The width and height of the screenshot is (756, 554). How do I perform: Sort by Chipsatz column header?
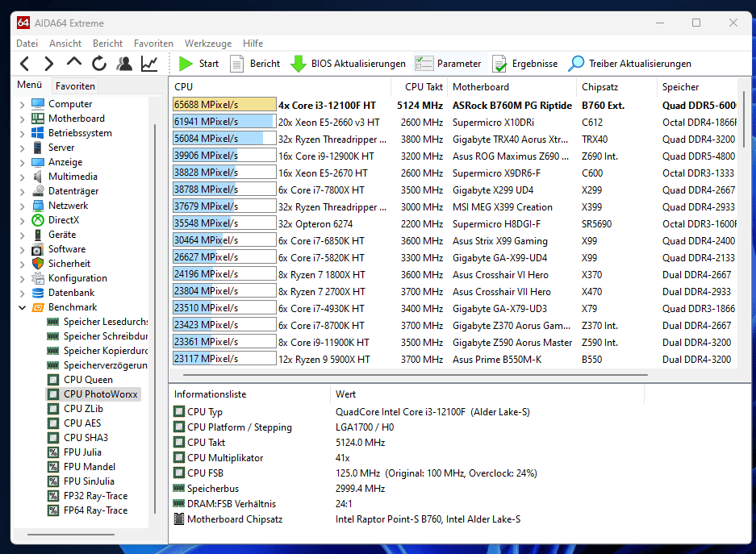616,87
